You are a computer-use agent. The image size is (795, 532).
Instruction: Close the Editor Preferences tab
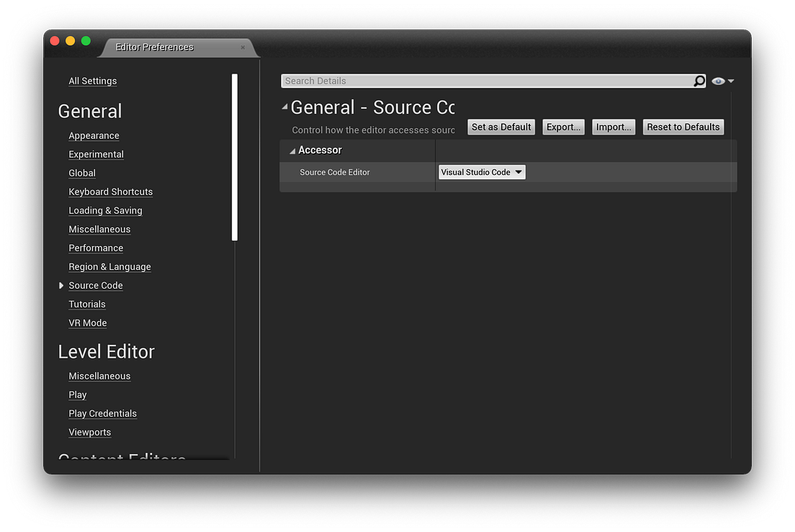(243, 47)
